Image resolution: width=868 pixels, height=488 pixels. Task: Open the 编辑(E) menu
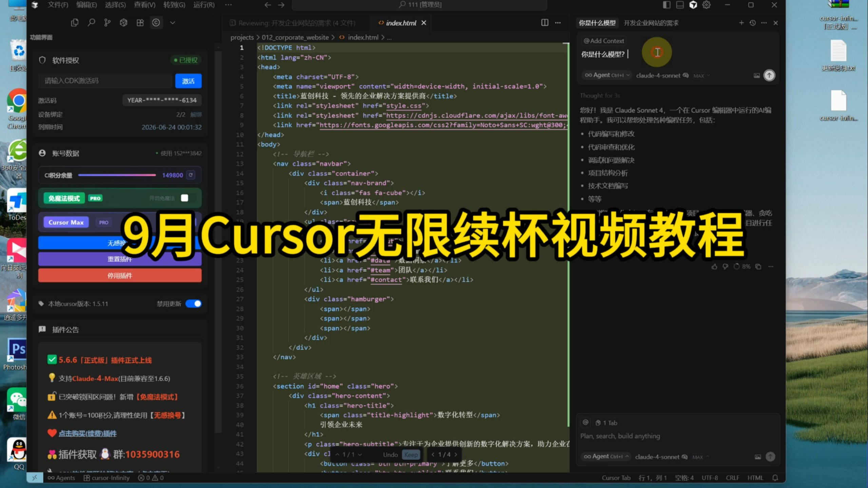86,5
